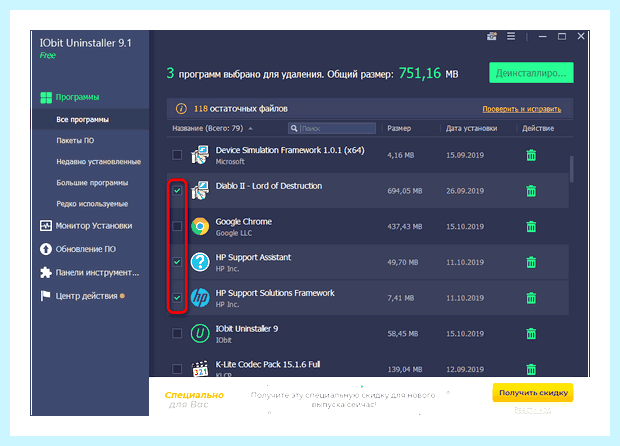The height and width of the screenshot is (446, 620).
Task: Sort by Дата установки column header
Action: 471,128
